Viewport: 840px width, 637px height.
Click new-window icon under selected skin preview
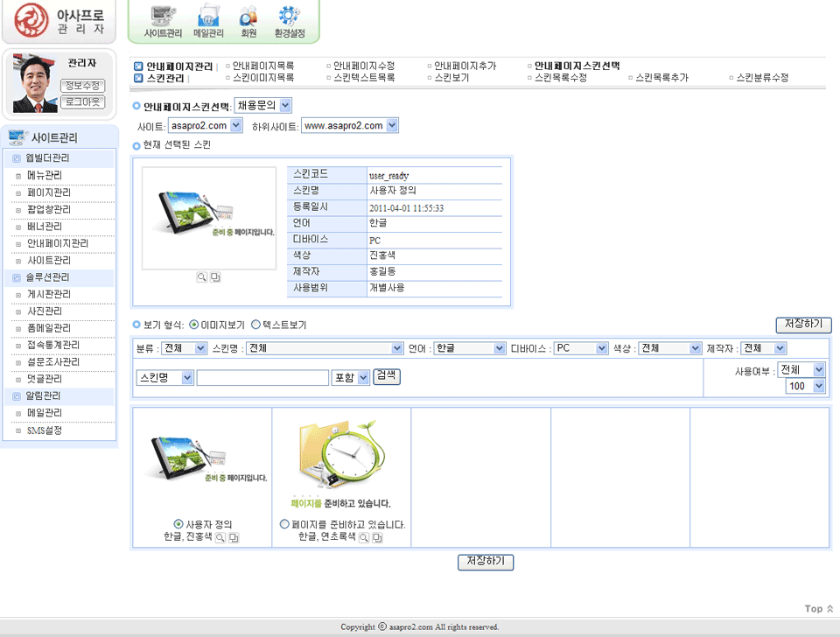pos(215,277)
